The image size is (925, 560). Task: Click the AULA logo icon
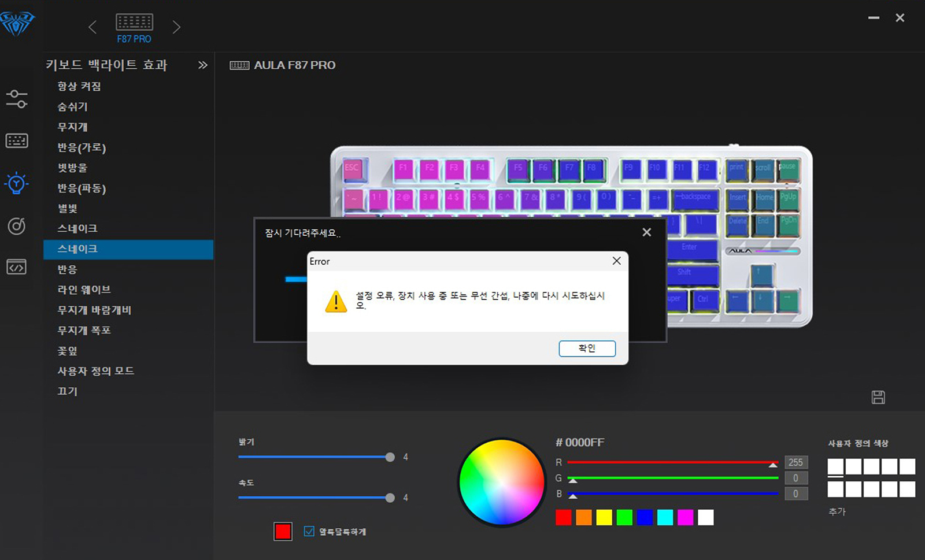click(17, 24)
